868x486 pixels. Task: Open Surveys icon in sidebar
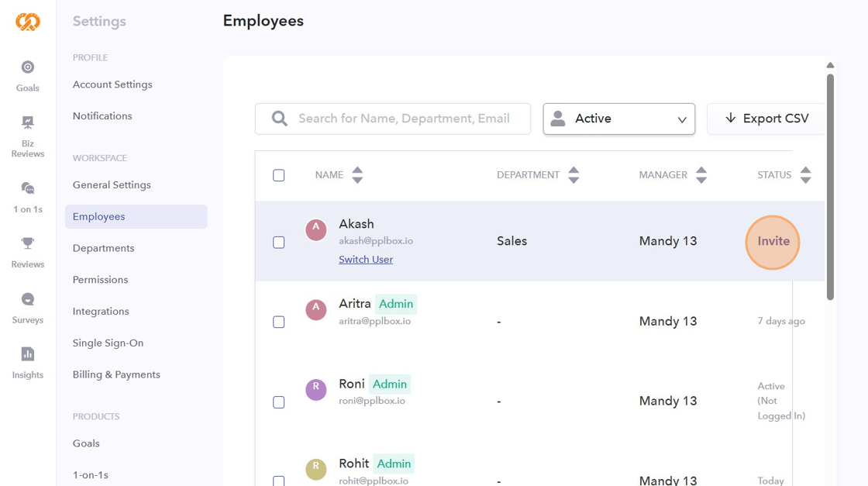click(x=28, y=299)
